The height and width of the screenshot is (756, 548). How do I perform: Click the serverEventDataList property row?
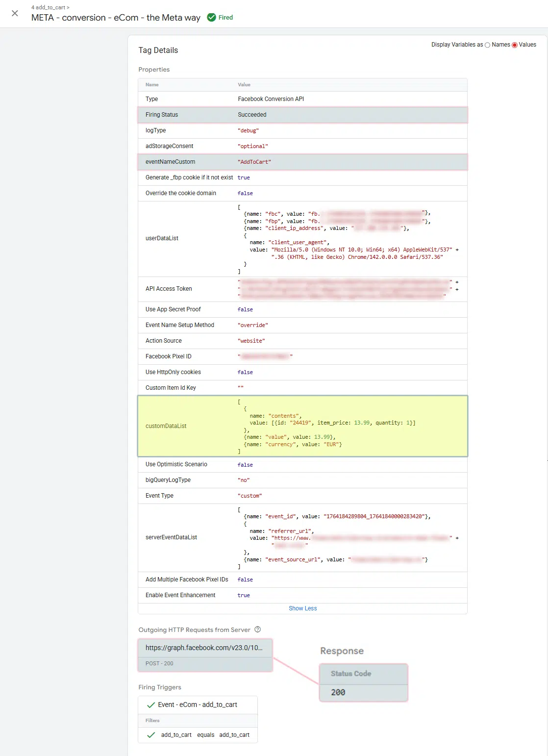tap(302, 537)
